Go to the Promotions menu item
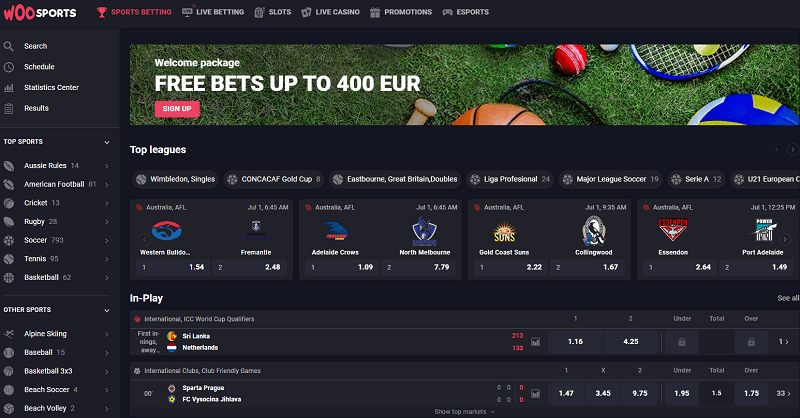 [401, 12]
